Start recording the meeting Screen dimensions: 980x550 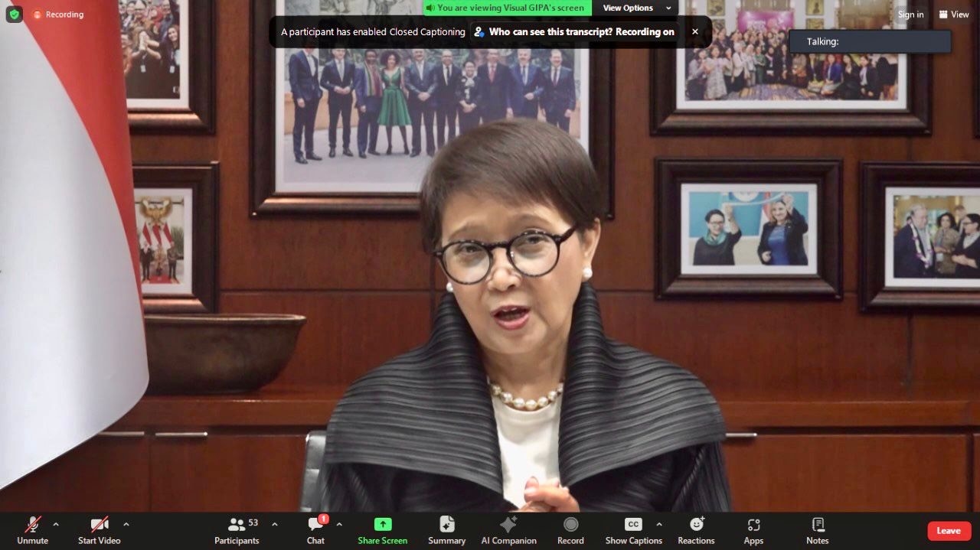coord(570,531)
